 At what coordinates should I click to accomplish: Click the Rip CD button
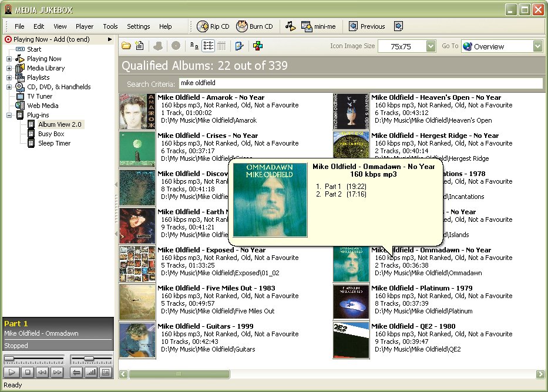pyautogui.click(x=213, y=26)
